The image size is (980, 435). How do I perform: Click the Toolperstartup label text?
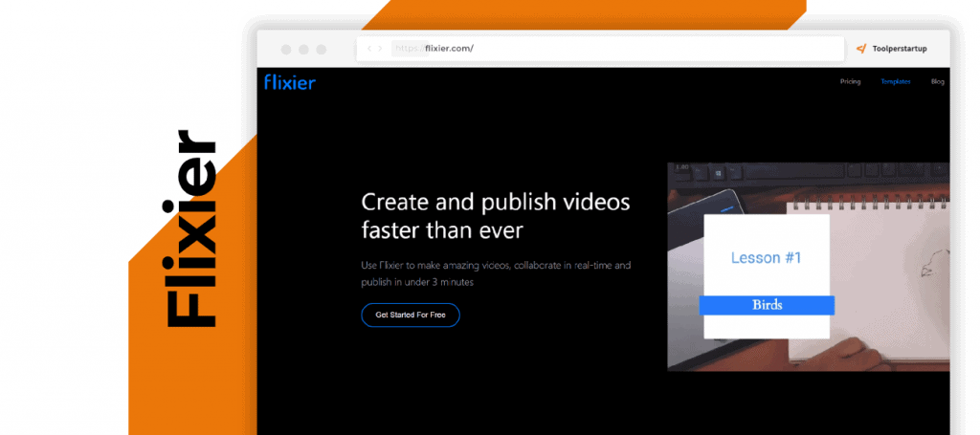(x=900, y=49)
